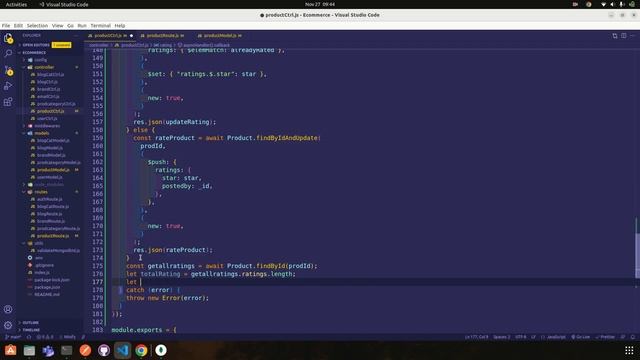
Task: Open MongoDB Compass from the dock
Action: 161,350
